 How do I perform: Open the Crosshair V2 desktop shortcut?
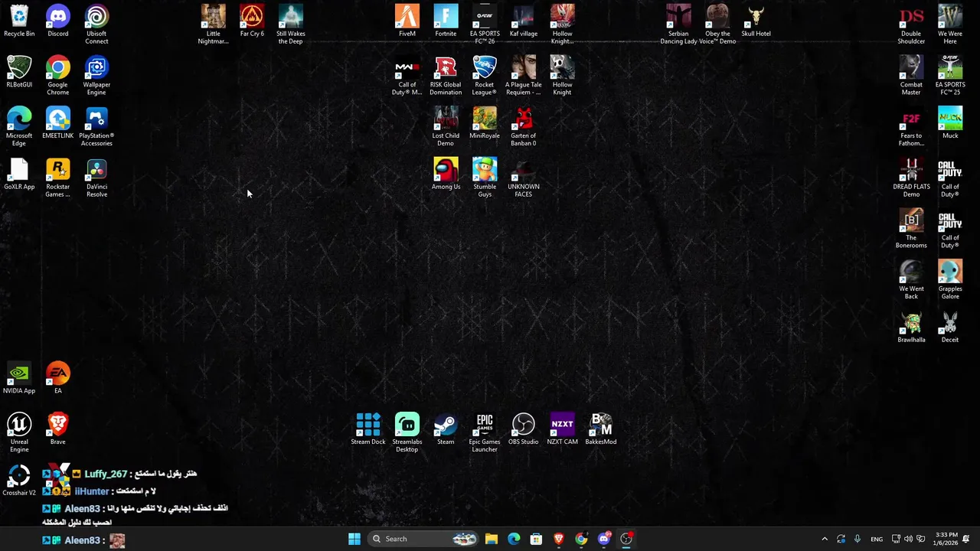click(19, 480)
